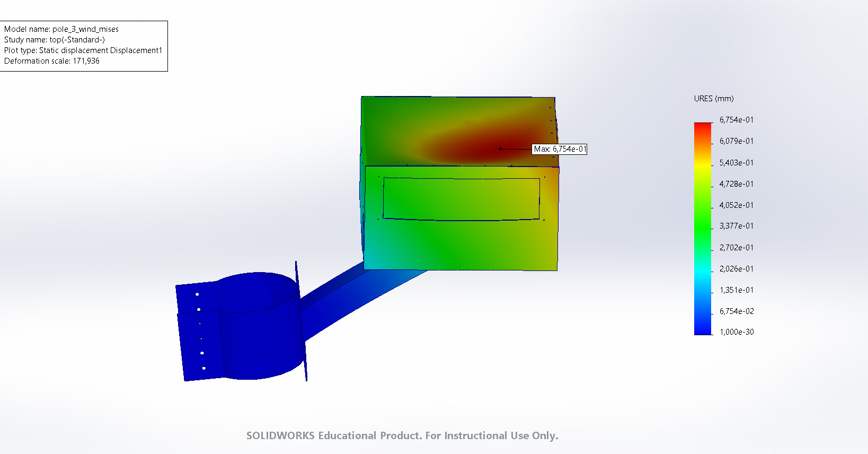Click the red top of the color legend bar

(703, 127)
